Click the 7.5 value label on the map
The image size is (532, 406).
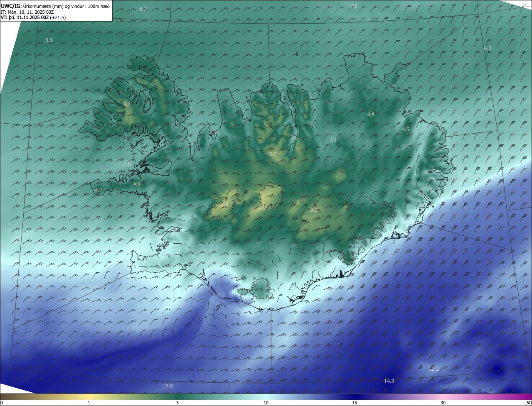(x=212, y=132)
